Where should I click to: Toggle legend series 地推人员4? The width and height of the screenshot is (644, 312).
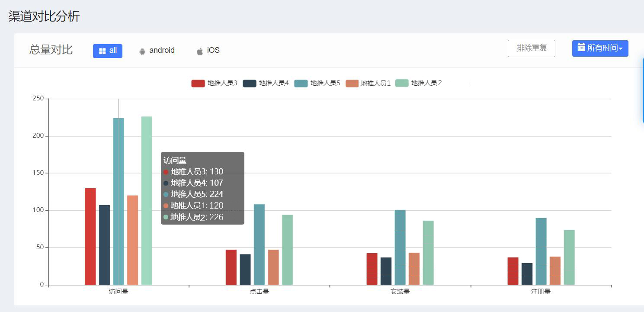(266, 83)
